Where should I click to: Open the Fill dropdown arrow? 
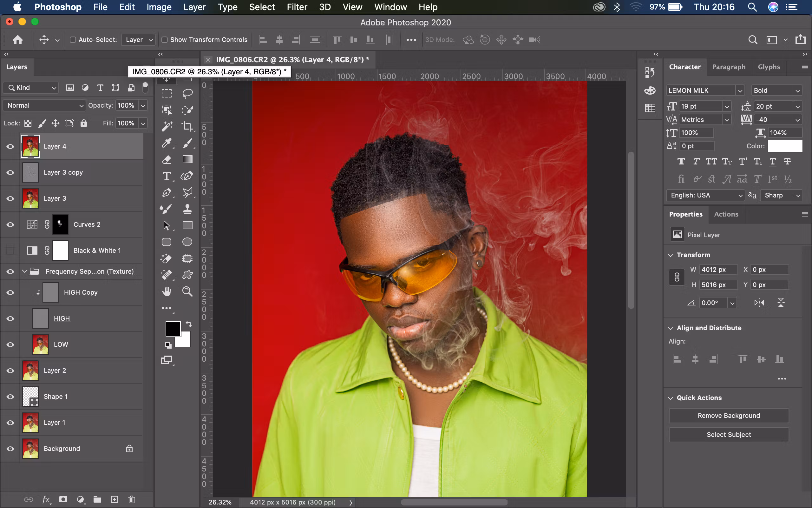tap(143, 123)
